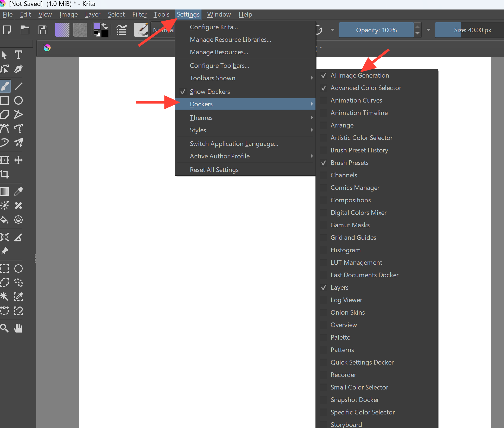Select the Text tool
Viewport: 504px width, 428px height.
pos(18,55)
